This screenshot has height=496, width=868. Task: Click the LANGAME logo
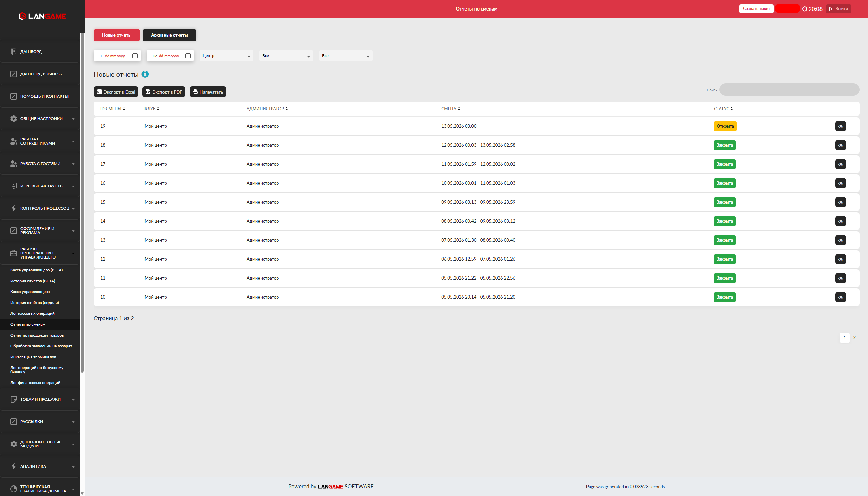click(42, 16)
